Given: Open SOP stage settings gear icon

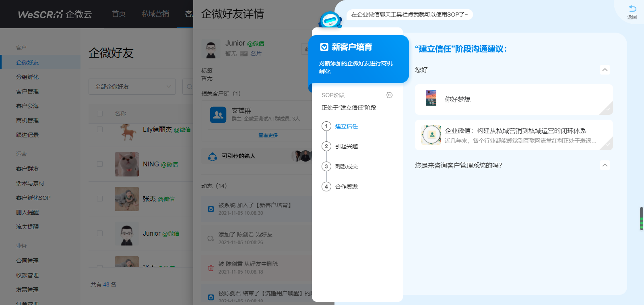Looking at the screenshot, I should [389, 95].
